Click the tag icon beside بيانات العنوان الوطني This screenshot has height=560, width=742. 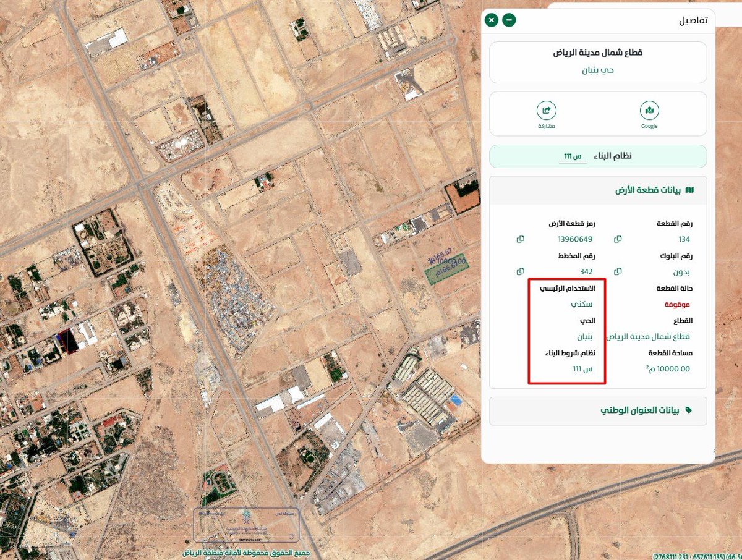[689, 410]
